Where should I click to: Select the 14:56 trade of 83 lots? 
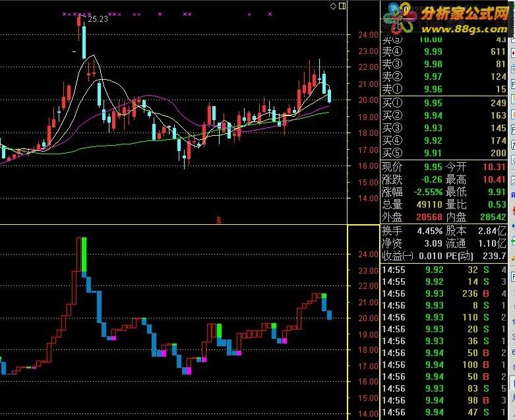[444, 388]
